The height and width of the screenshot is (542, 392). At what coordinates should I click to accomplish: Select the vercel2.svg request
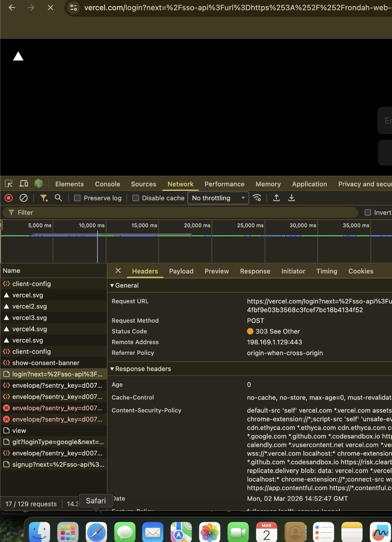coord(53,306)
